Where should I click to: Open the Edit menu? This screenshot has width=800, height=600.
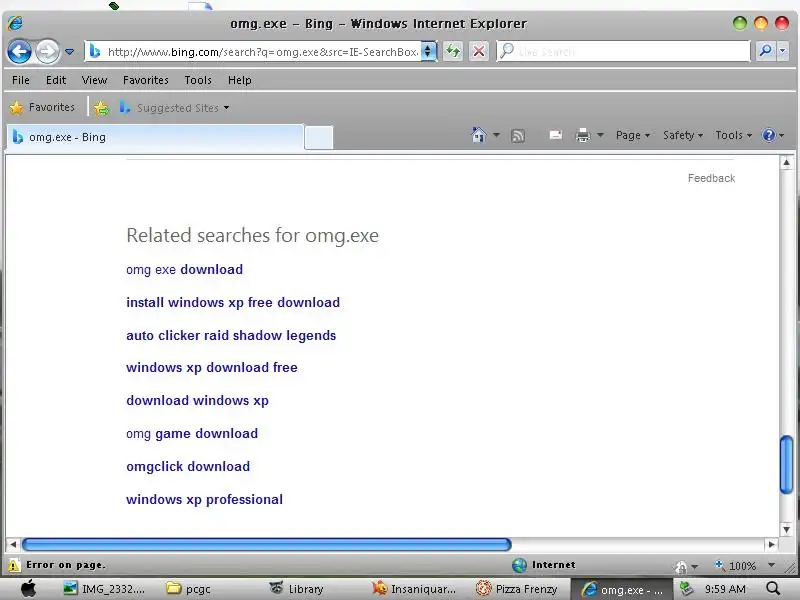point(56,80)
